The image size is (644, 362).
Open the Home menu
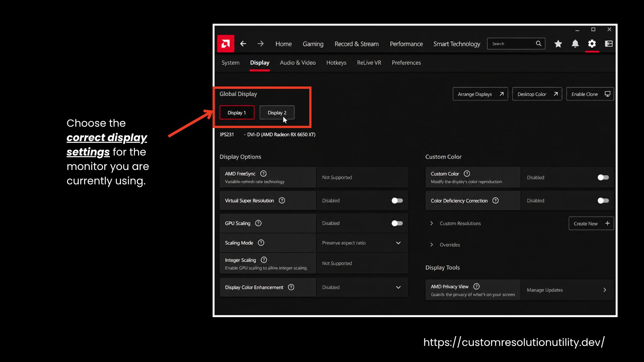[x=283, y=44]
